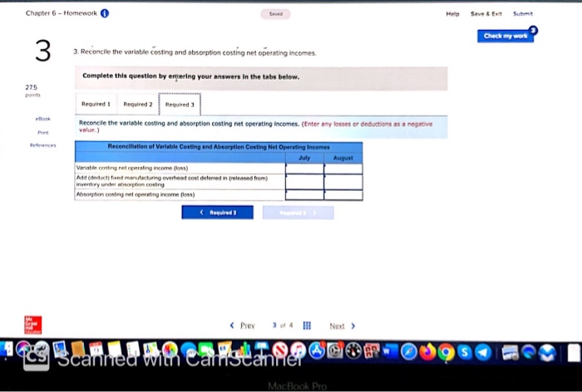Click the Print link
This screenshot has width=582, height=392.
42,132
